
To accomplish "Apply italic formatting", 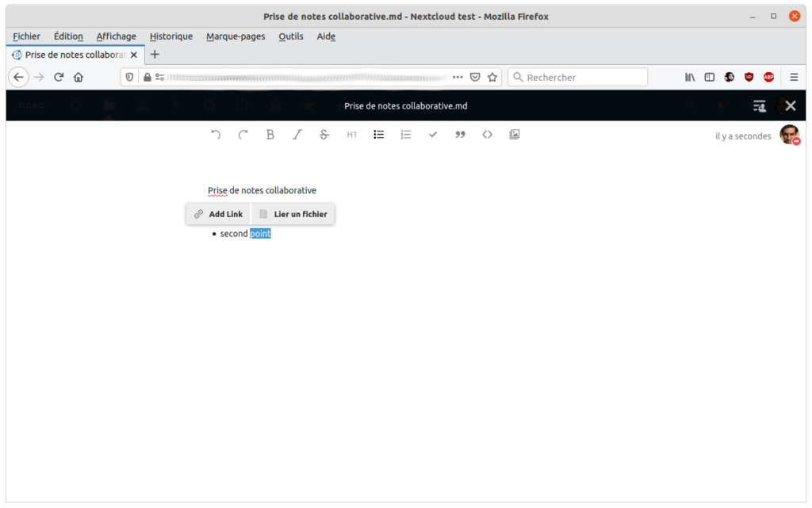I will click(x=297, y=135).
